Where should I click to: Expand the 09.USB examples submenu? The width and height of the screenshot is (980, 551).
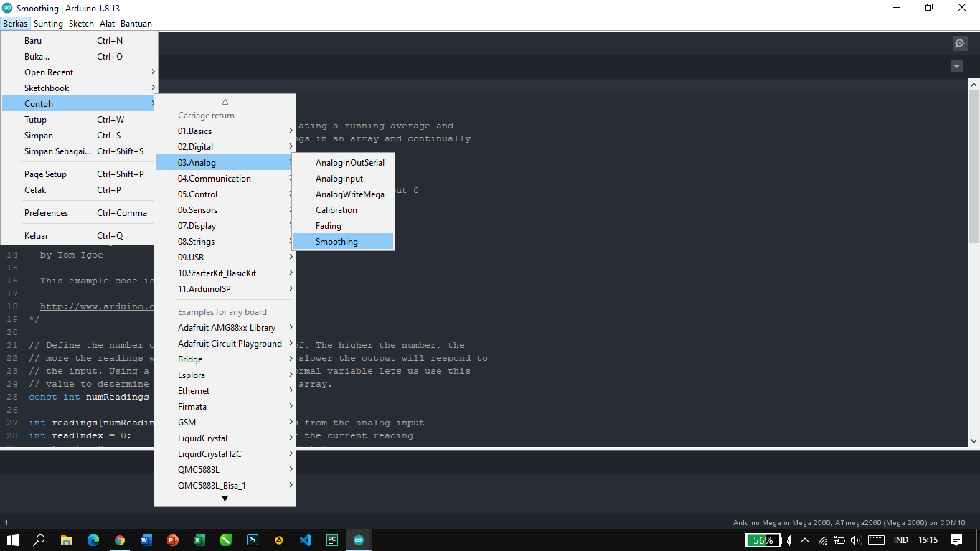[225, 258]
